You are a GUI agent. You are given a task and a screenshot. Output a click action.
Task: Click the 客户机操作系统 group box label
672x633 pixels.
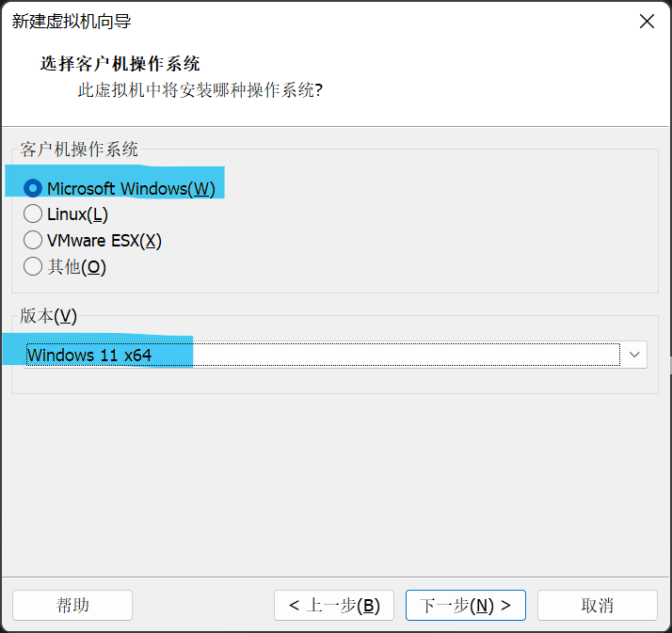(x=79, y=150)
